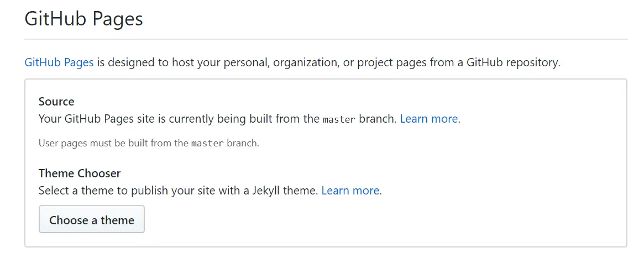The height and width of the screenshot is (274, 644).
Task: Click master code text in User pages note
Action: (x=207, y=144)
